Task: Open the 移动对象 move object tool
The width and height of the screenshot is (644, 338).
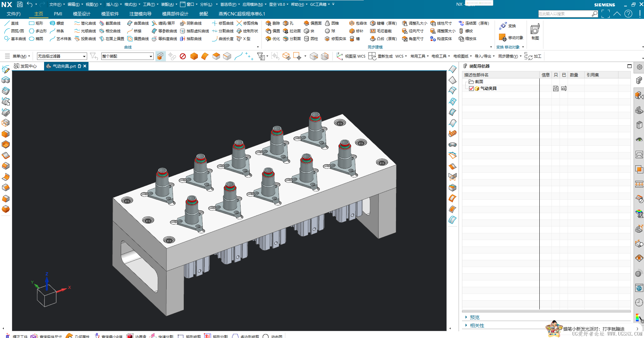Action: coord(511,38)
